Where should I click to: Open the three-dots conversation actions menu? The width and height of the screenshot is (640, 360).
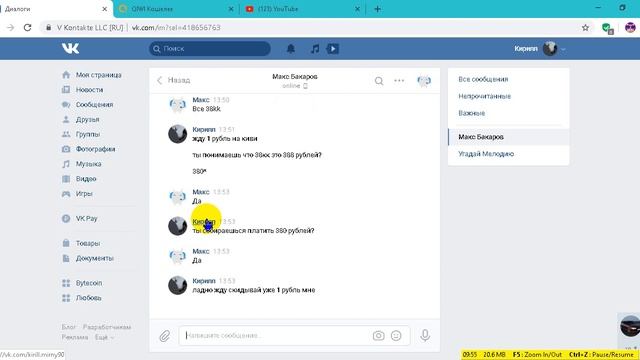pos(399,81)
